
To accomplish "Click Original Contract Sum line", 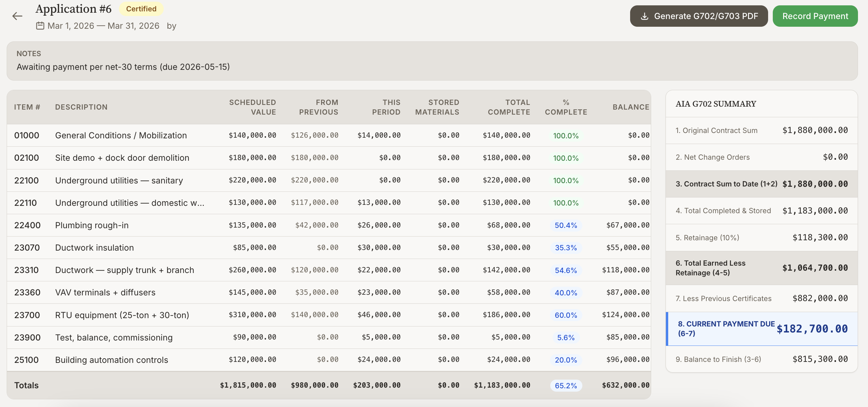I will pyautogui.click(x=761, y=130).
